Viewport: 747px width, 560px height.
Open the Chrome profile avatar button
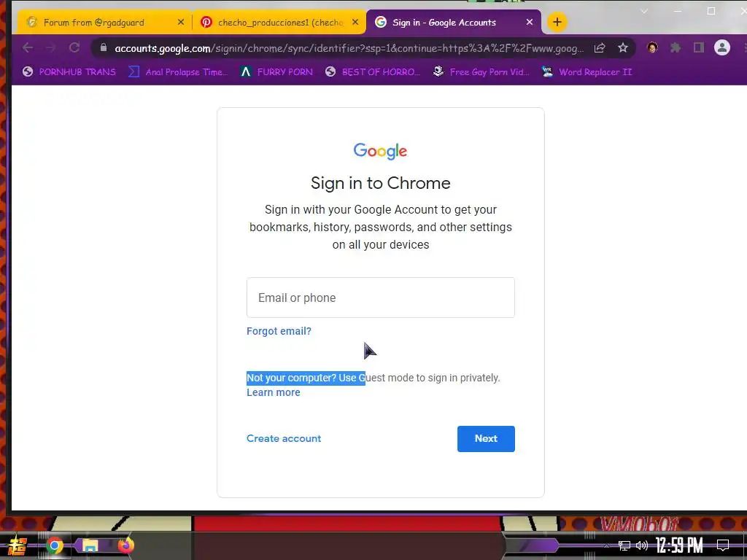[x=722, y=47]
